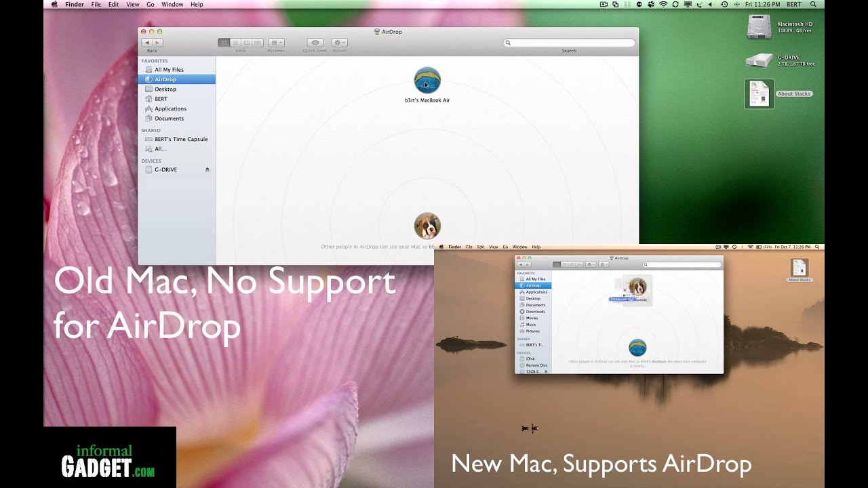This screenshot has width=868, height=488.
Task: Open the Edit menu in the top menu bar
Action: pos(114,4)
